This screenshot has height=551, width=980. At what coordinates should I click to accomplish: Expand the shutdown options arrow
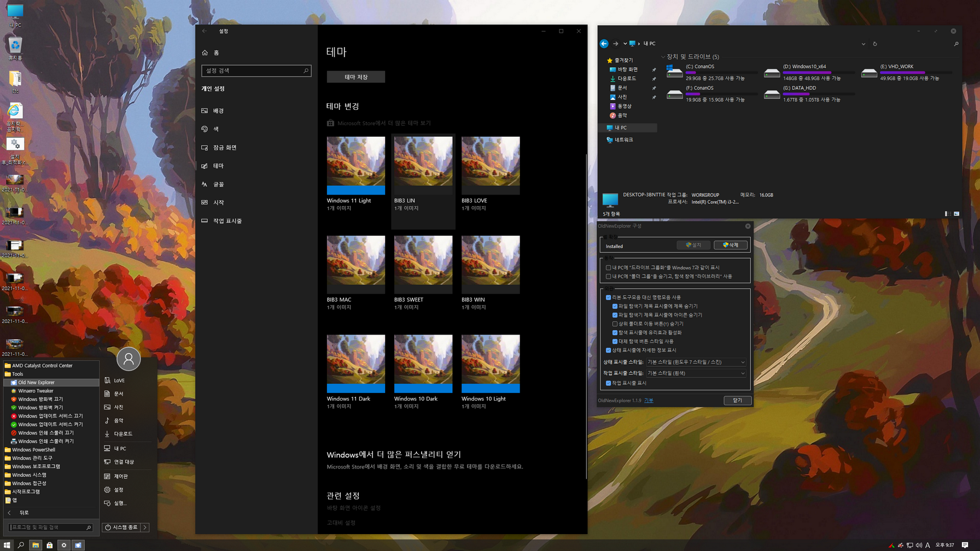coord(145,527)
